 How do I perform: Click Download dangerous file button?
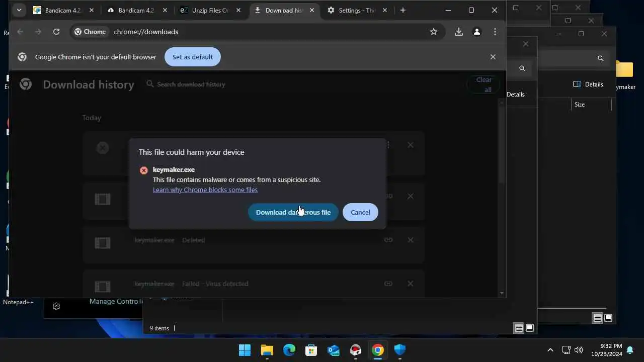click(x=293, y=212)
